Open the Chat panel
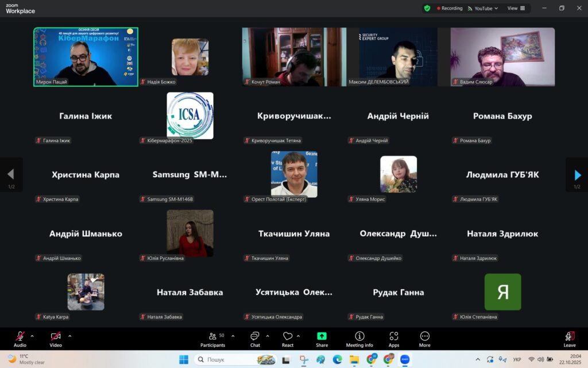The height and width of the screenshot is (368, 588). click(255, 339)
